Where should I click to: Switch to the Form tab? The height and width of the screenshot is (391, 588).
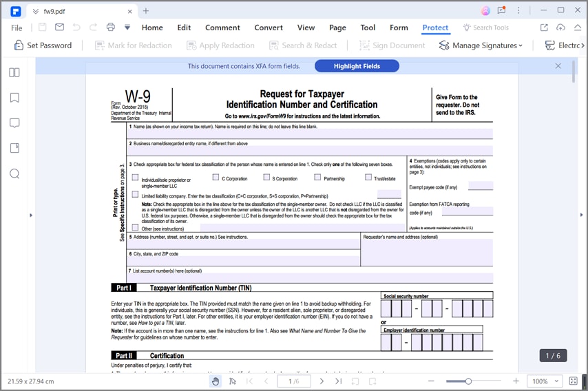click(399, 28)
